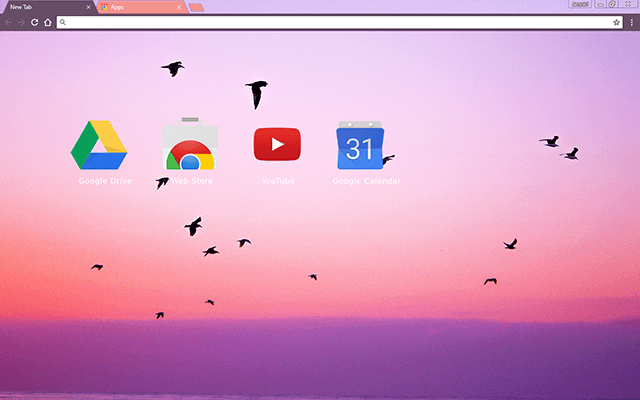Reload the current page
This screenshot has width=640, height=400.
click(34, 21)
